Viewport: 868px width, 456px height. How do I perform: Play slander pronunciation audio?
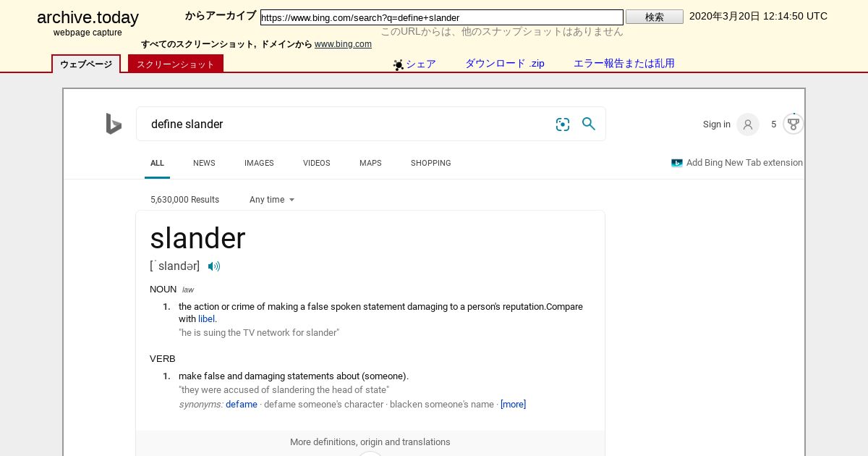point(214,266)
